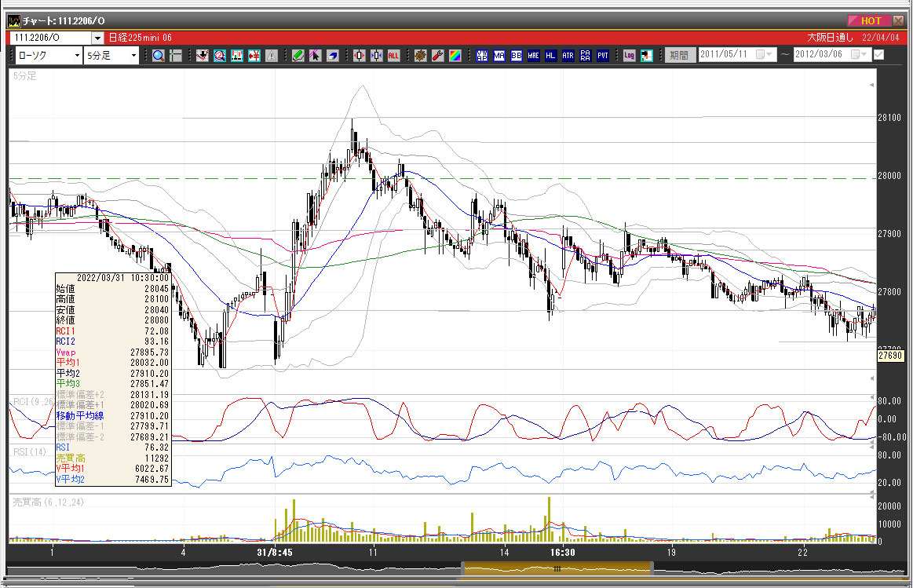Click the magnifier zoom icon
The height and width of the screenshot is (588, 913).
click(159, 55)
